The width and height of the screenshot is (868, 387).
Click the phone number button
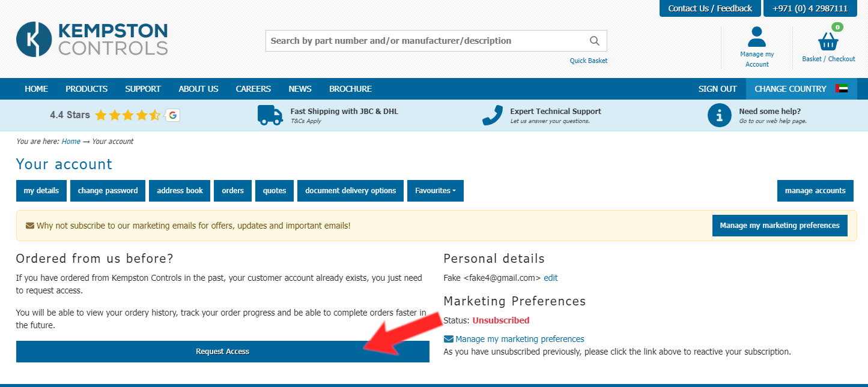[x=810, y=8]
